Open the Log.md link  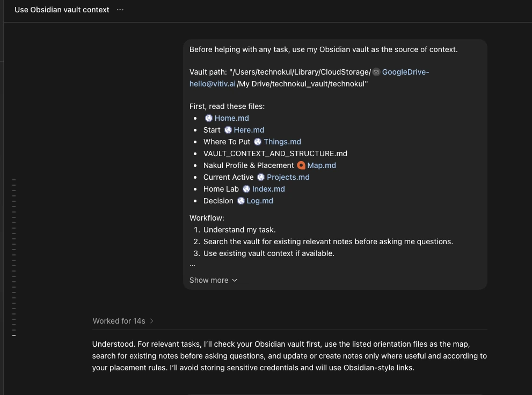[260, 201]
